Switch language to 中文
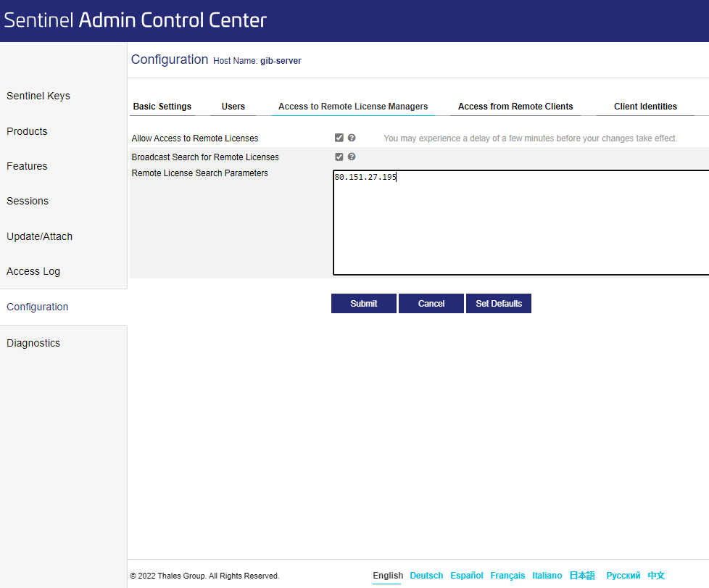Screen dimensions: 709x588 (656, 576)
